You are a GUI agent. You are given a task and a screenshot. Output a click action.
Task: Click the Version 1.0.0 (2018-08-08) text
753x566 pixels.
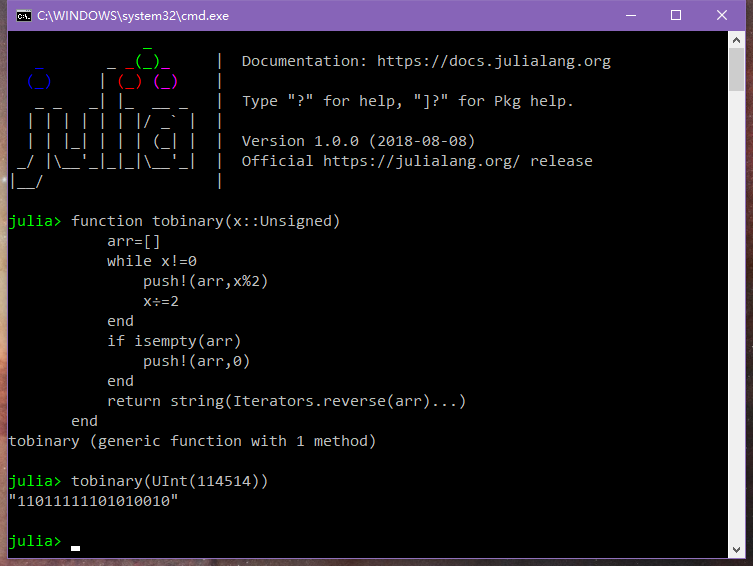click(x=358, y=141)
